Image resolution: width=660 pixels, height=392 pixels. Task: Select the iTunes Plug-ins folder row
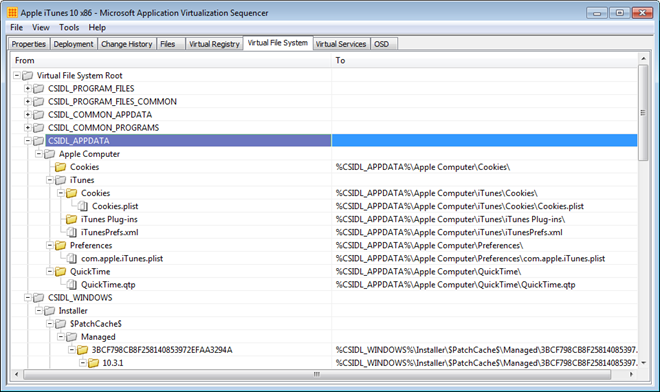tap(109, 219)
